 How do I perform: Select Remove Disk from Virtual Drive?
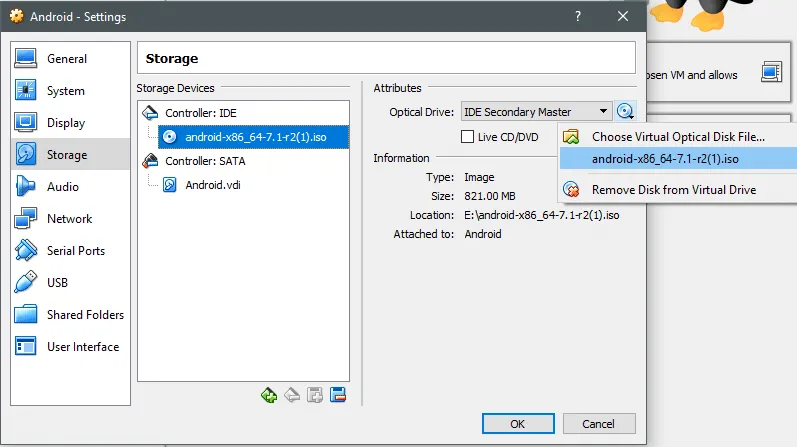(673, 189)
